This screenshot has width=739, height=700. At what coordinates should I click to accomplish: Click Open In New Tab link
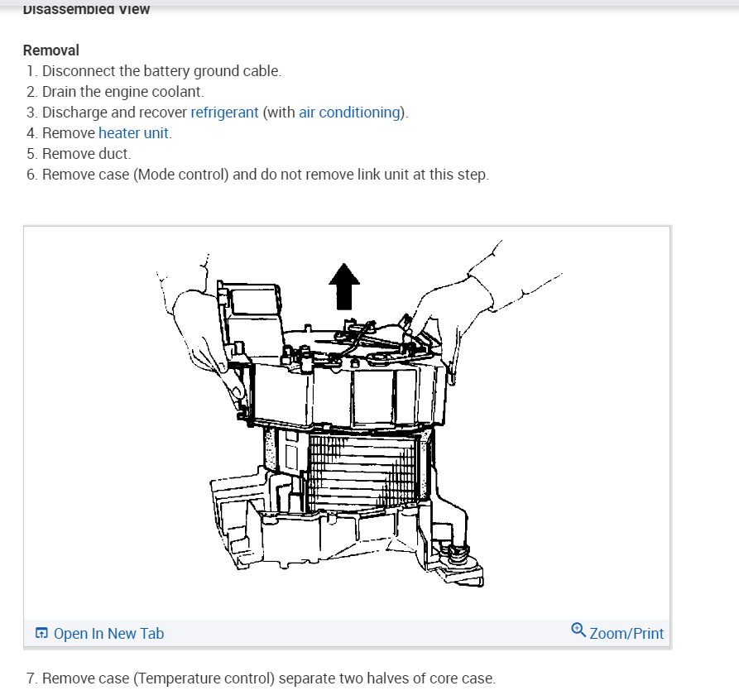pos(109,634)
